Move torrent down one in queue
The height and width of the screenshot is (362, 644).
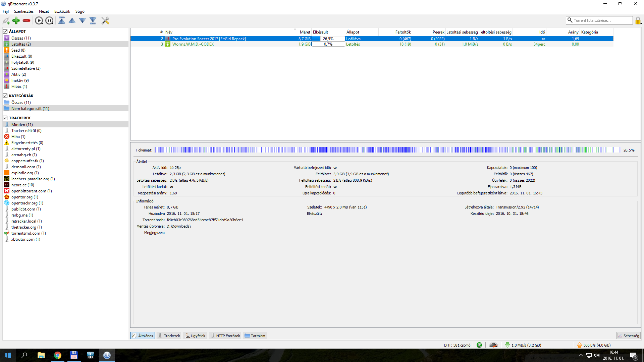83,21
